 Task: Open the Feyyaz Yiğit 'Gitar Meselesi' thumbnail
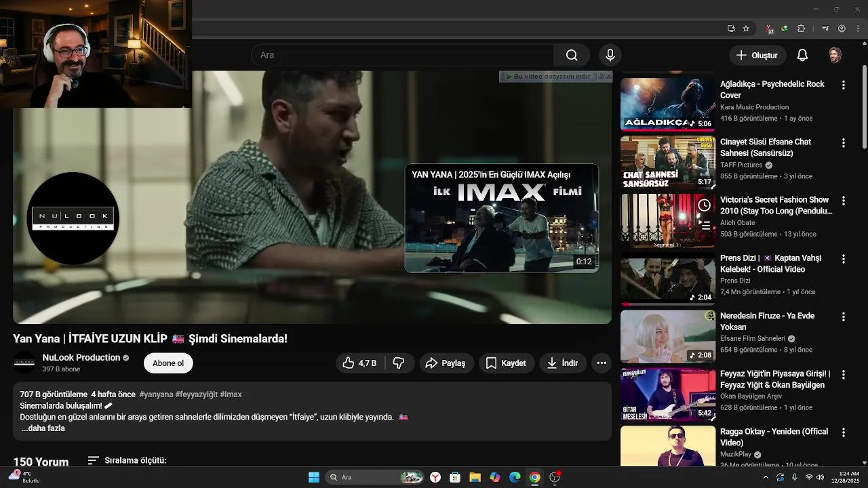pyautogui.click(x=668, y=394)
